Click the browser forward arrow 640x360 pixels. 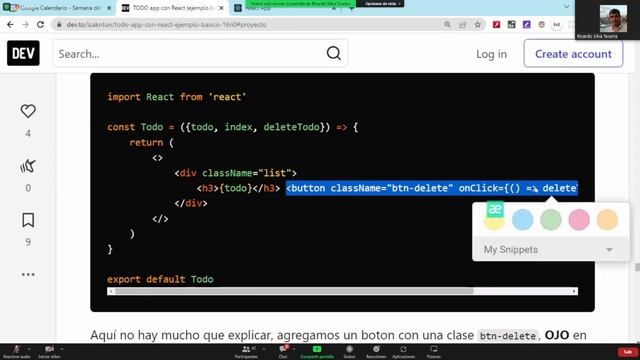click(25, 24)
